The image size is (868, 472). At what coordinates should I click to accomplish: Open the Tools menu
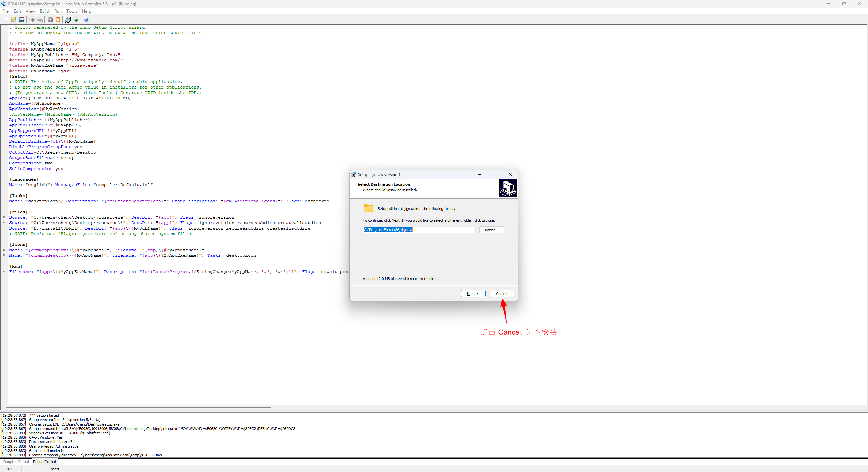[72, 11]
